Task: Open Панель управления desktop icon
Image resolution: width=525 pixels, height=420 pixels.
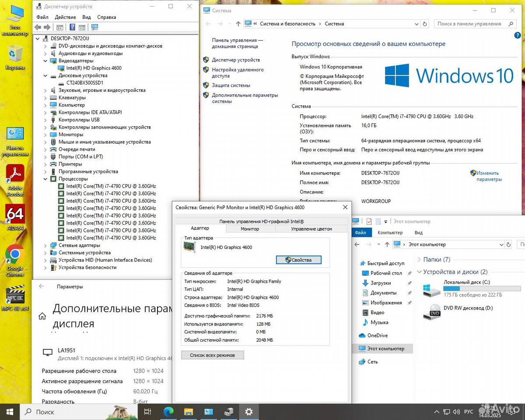Action: click(x=15, y=141)
